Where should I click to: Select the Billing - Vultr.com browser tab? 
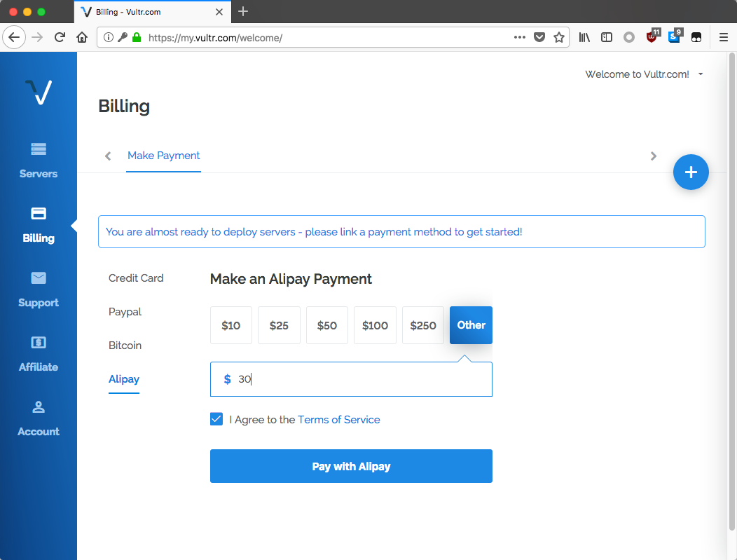coord(152,12)
